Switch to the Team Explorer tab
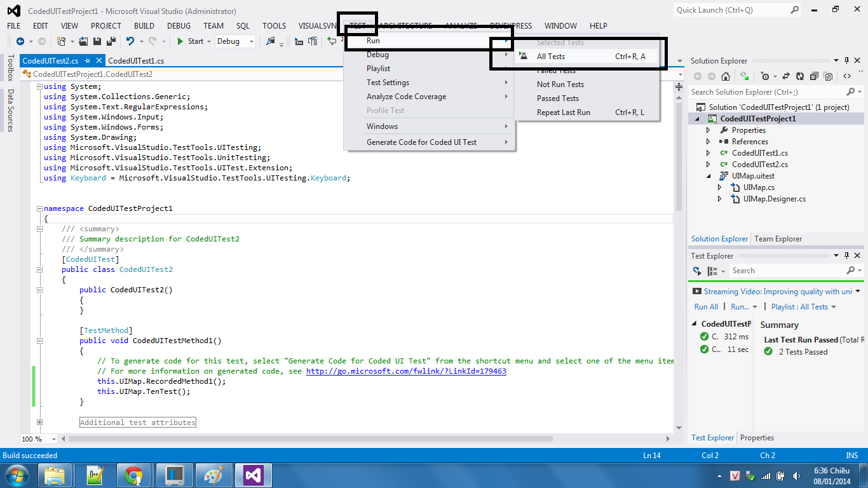The height and width of the screenshot is (488, 868). [778, 239]
